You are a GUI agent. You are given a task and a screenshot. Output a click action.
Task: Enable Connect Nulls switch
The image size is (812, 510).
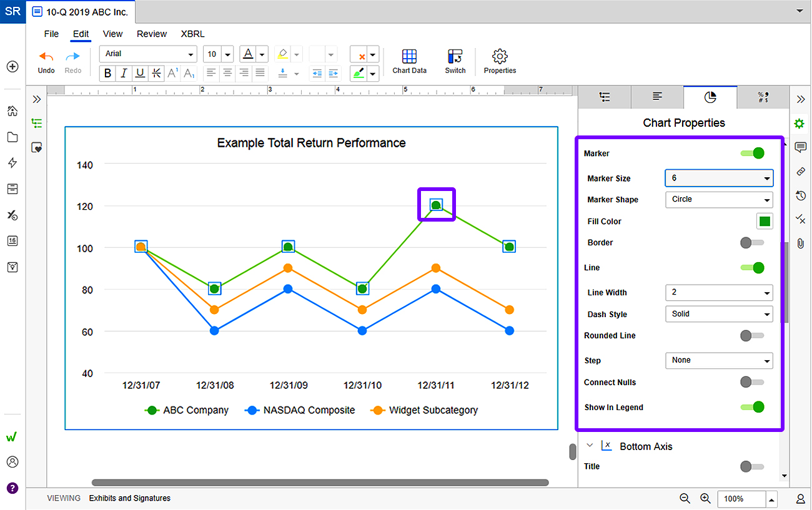coord(752,382)
